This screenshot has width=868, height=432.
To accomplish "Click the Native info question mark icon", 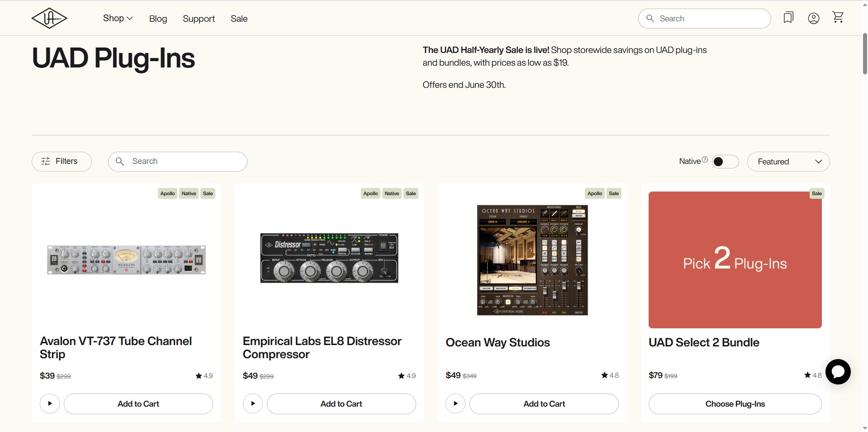I will tap(705, 160).
